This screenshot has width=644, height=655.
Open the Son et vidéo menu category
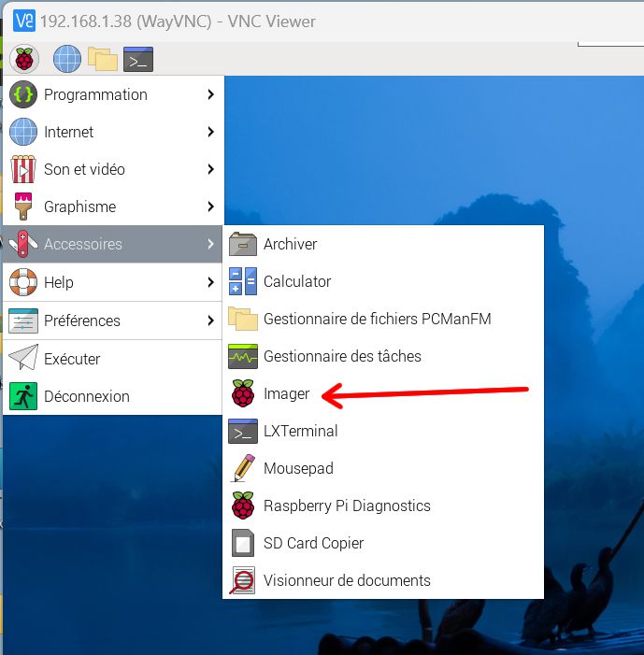click(113, 169)
